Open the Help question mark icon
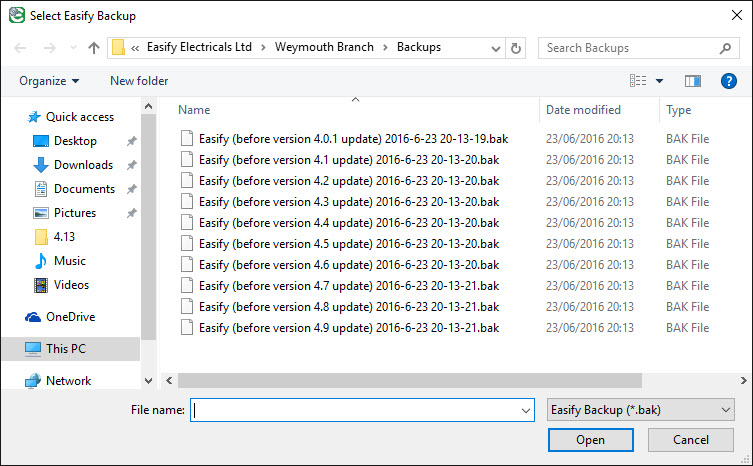 (x=727, y=81)
